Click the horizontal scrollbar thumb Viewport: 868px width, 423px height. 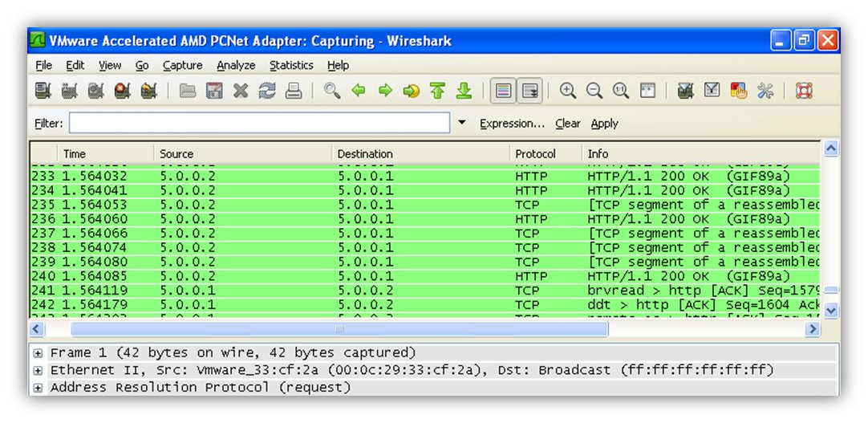pos(339,329)
